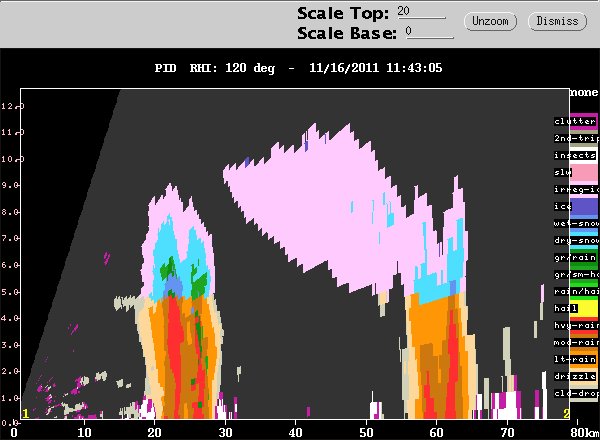The height and width of the screenshot is (440, 600).
Task: Select the irreg-ice legend label
Action: pos(576,189)
